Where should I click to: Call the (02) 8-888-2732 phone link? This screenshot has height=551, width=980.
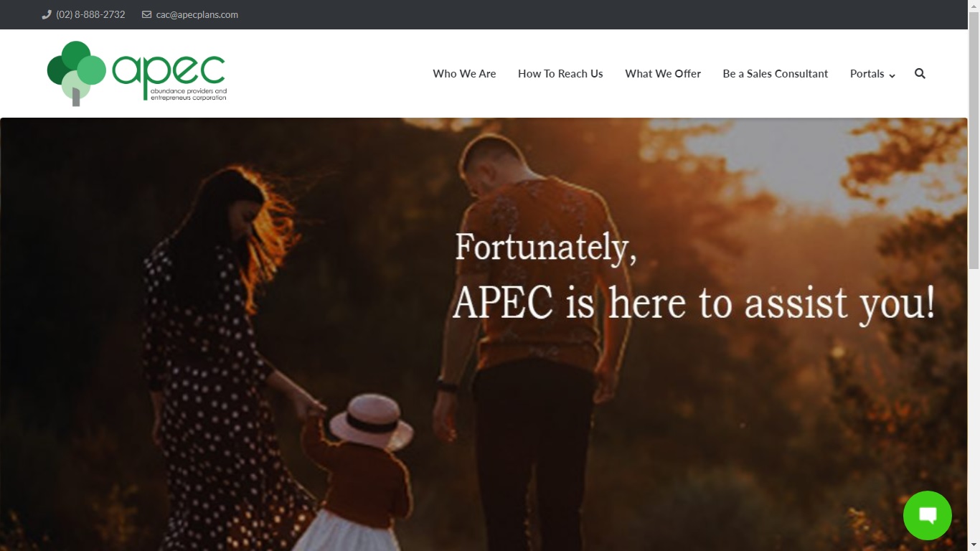[90, 14]
